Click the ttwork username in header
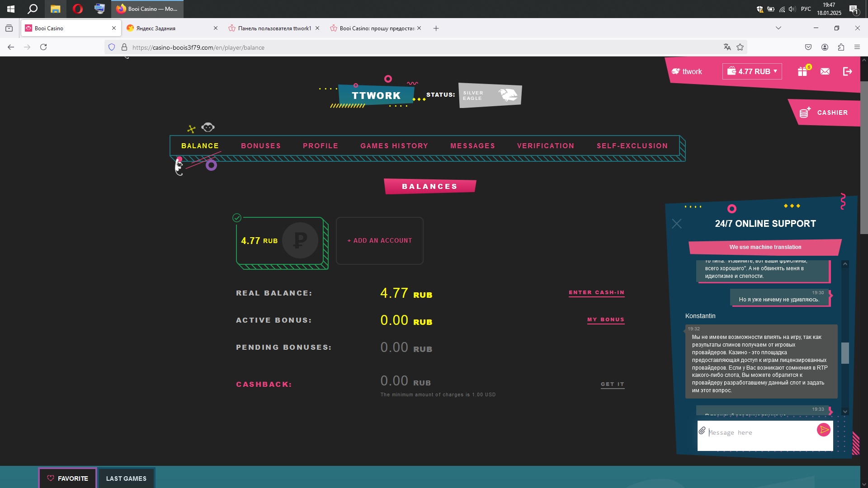Screen dimensions: 868x488 tap(692, 71)
